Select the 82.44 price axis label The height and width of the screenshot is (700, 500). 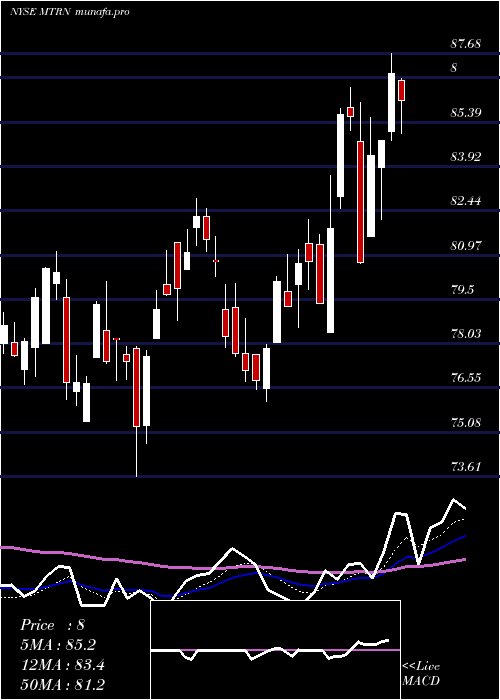[466, 201]
